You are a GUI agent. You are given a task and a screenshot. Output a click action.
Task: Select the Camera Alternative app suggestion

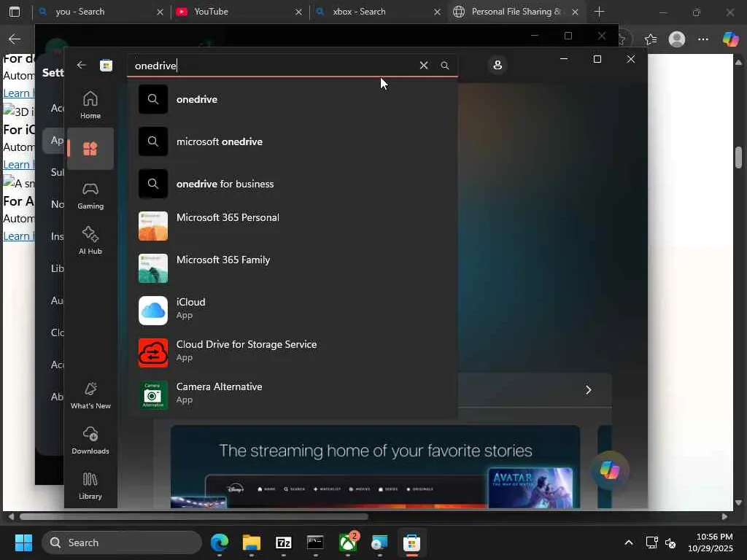tap(293, 394)
